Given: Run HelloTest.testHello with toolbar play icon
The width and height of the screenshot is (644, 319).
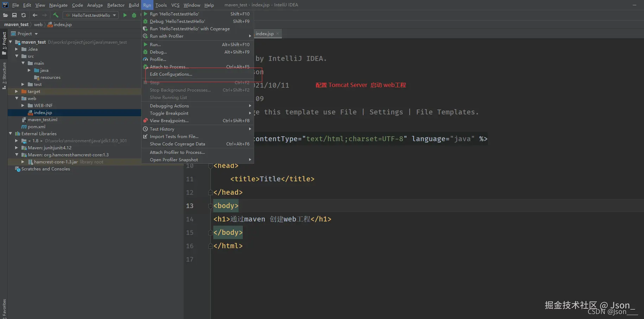Looking at the screenshot, I should (125, 15).
